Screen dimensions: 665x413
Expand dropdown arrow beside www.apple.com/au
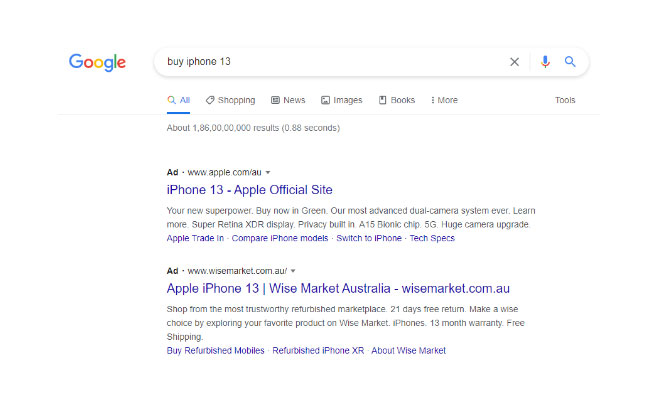(x=268, y=173)
